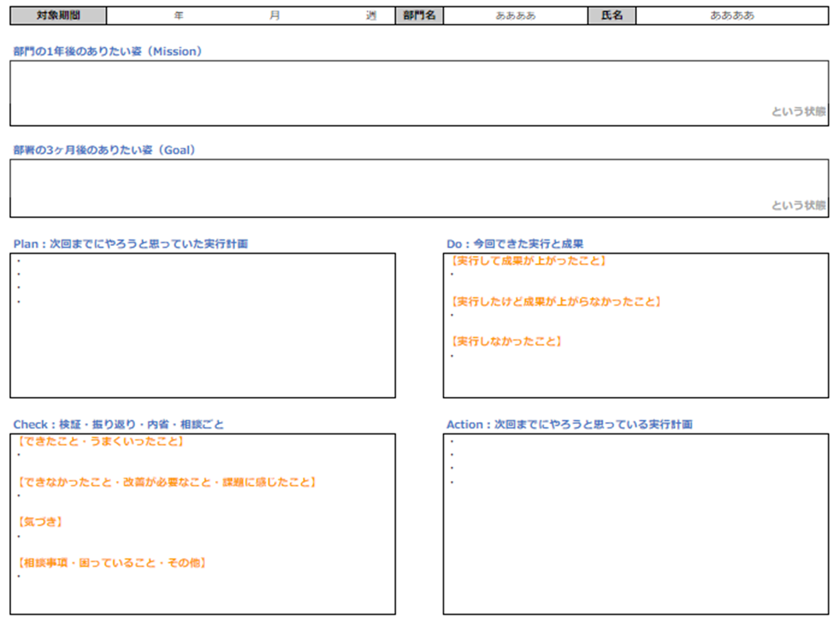840x621 pixels.
Task: Click the 対象期間 header cell
Action: [58, 16]
